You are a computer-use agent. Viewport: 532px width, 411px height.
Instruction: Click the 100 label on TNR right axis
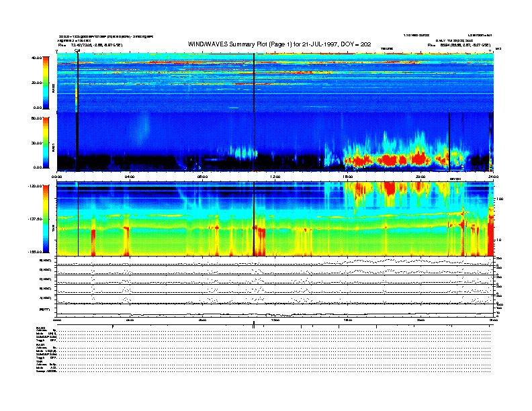tap(500, 199)
